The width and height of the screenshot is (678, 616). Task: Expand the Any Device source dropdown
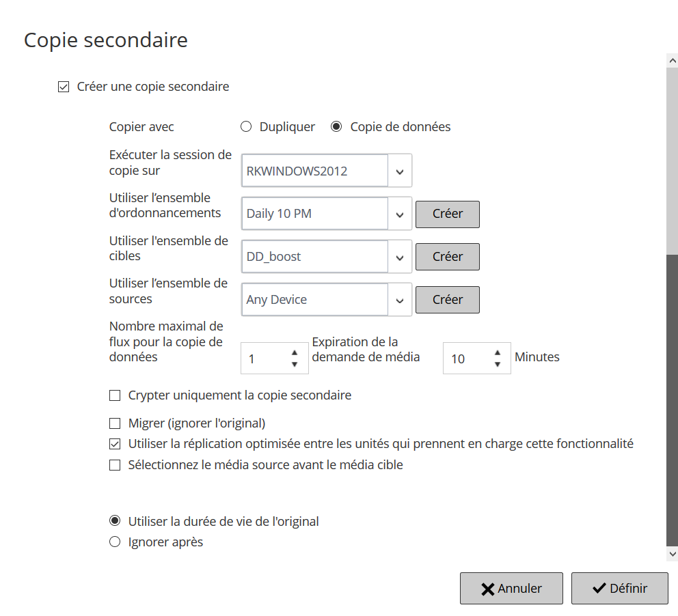pos(400,300)
